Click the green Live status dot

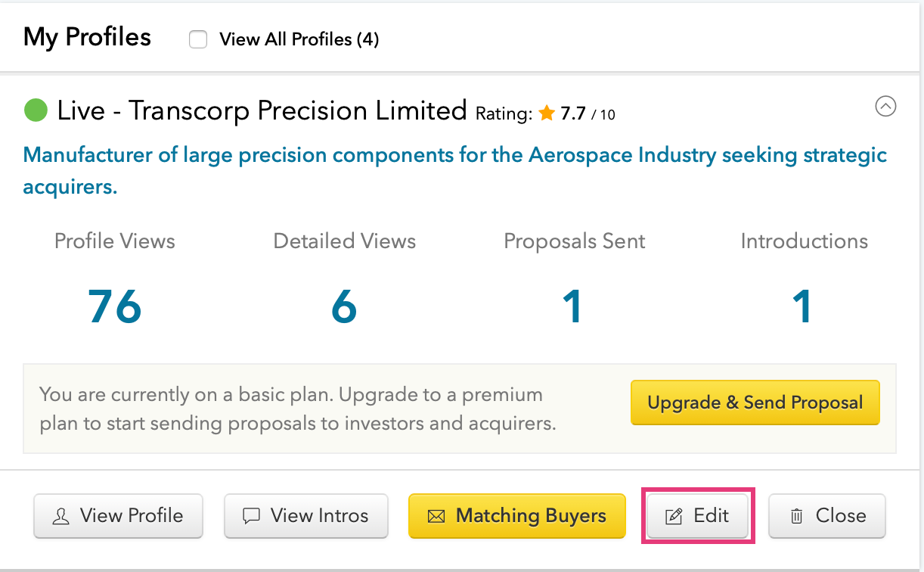tap(36, 110)
